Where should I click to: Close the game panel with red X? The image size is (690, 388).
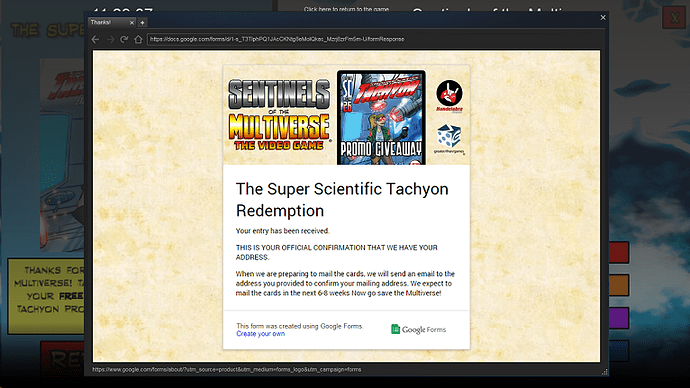(x=675, y=18)
